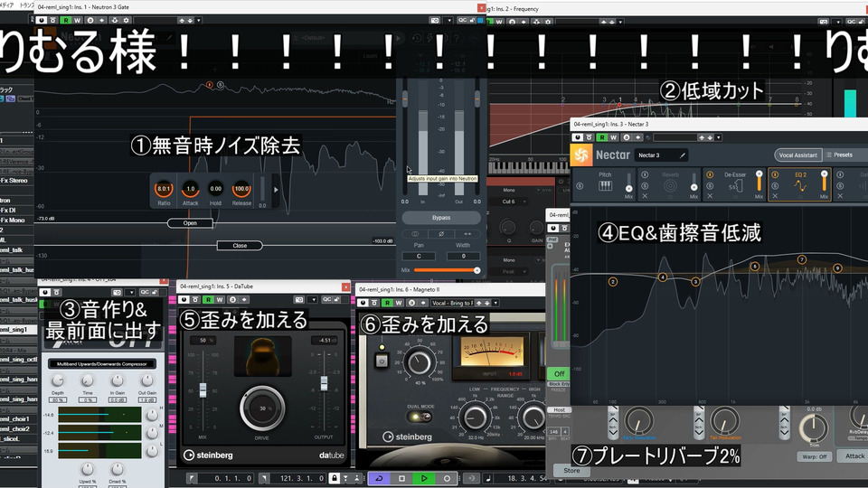Click the channel swap icon above Width
This screenshot has width=868, height=488.
(x=467, y=234)
